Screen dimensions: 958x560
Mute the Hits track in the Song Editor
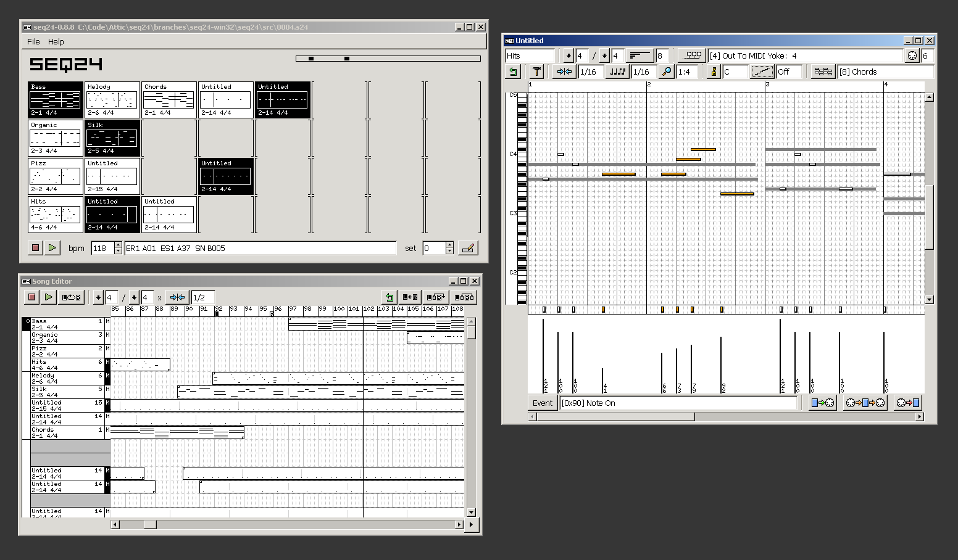(x=107, y=361)
